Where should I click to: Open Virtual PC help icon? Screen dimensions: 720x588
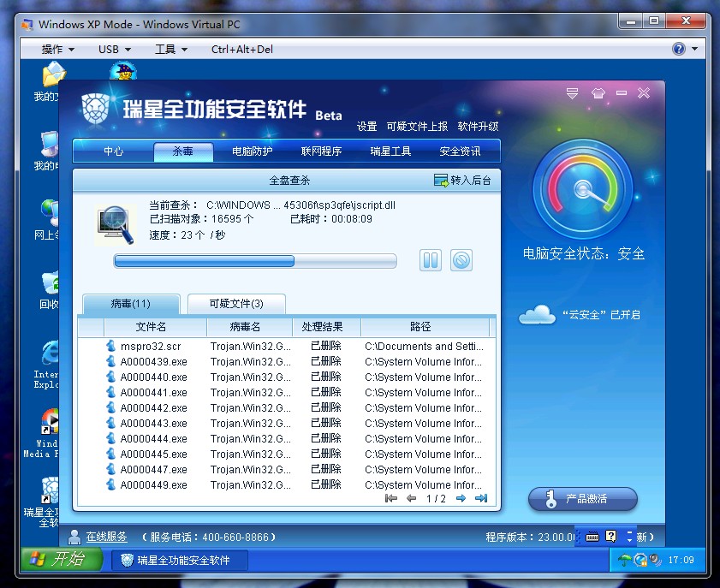679,49
